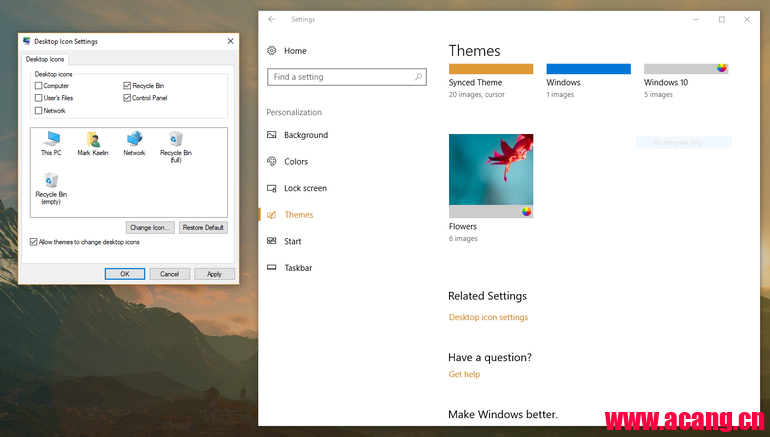The width and height of the screenshot is (770, 437).
Task: Open the Lock screen settings page
Action: [305, 188]
